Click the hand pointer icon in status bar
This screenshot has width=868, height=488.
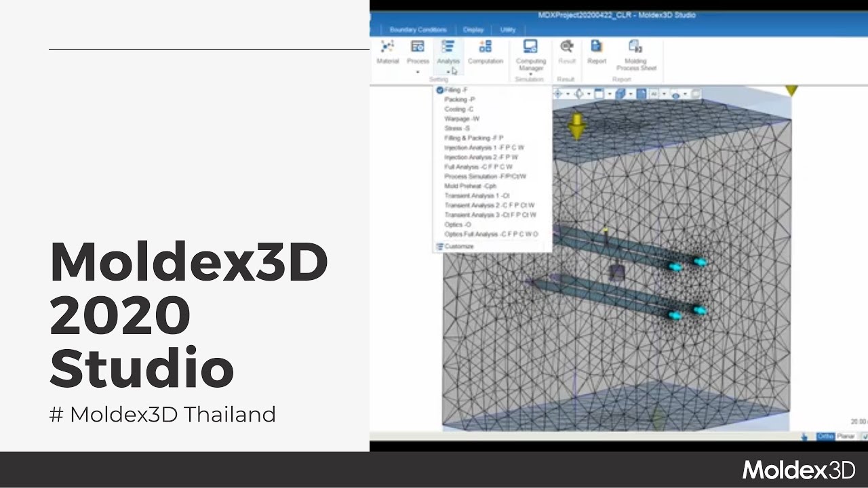click(x=805, y=436)
